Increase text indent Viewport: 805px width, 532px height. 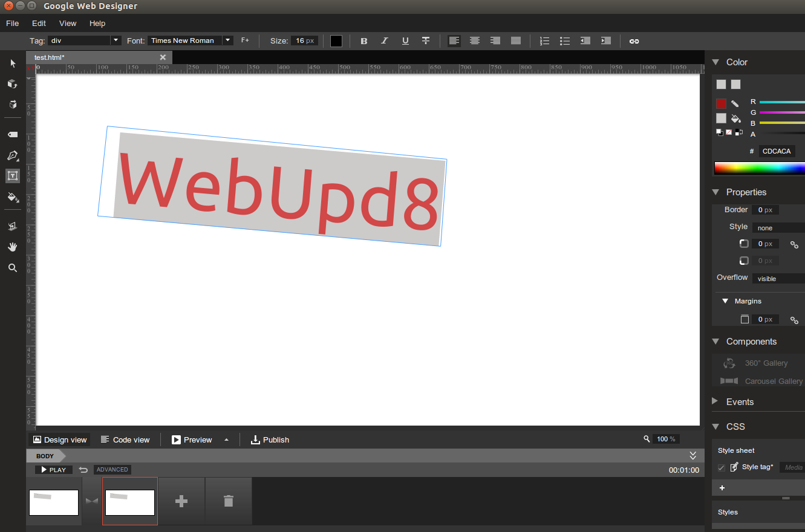coord(606,41)
